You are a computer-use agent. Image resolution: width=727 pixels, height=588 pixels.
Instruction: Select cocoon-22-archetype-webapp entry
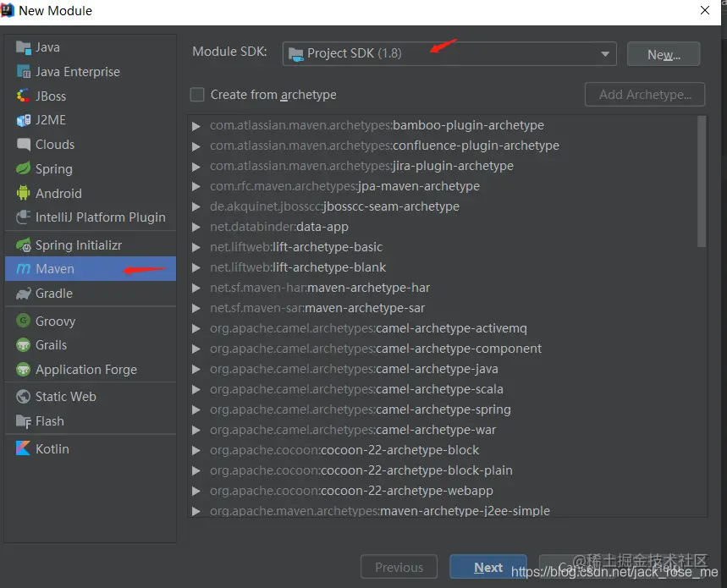coord(351,491)
